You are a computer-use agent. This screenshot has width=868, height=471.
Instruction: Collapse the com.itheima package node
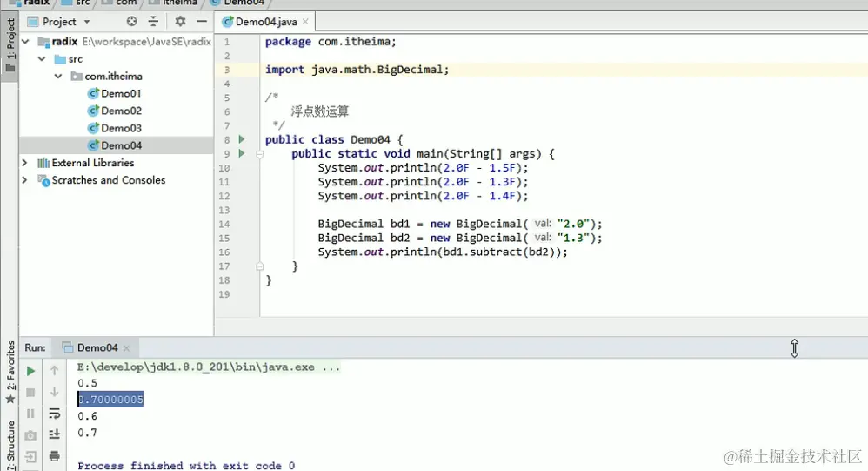click(x=58, y=76)
